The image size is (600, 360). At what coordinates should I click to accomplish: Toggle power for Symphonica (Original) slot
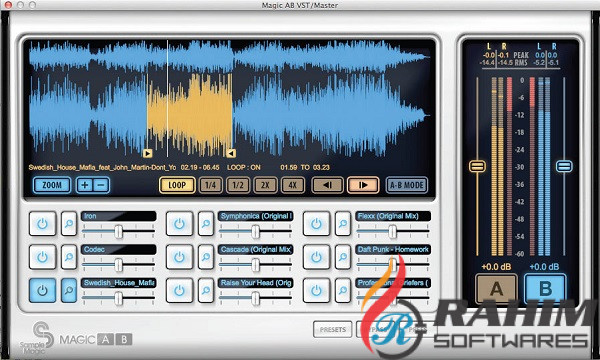coord(179,223)
